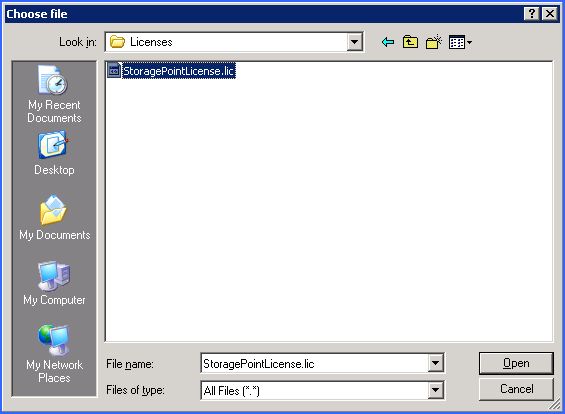Expand the Files of type dropdown arrow
Screen dimensions: 565x414
pyautogui.click(x=435, y=390)
